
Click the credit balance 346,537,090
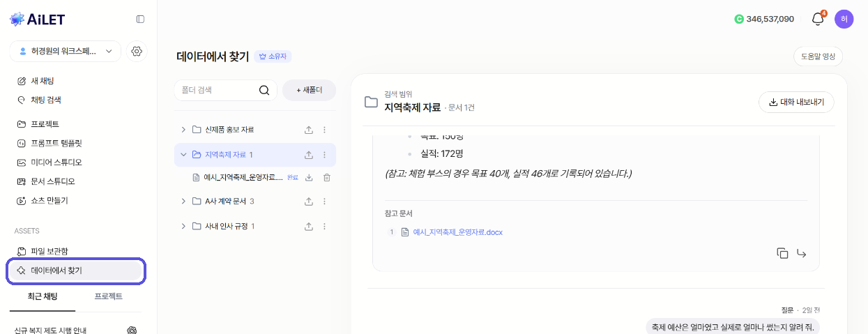pos(764,20)
